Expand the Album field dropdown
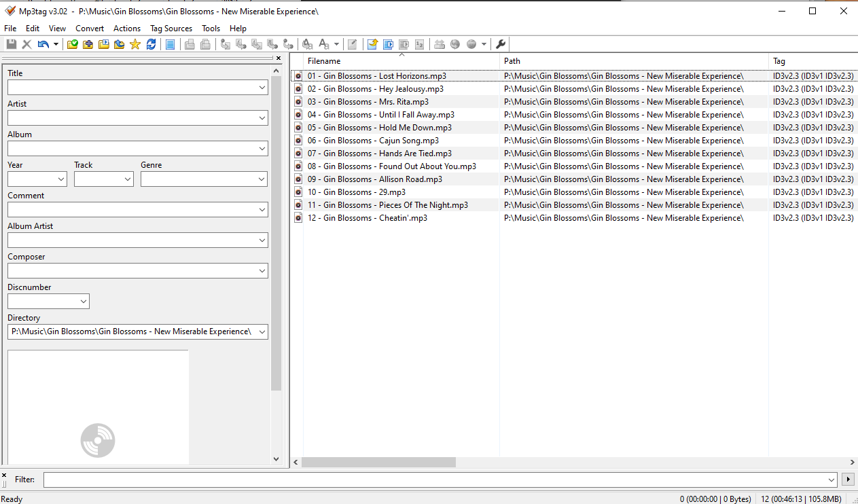The height and width of the screenshot is (504, 858). (x=262, y=149)
